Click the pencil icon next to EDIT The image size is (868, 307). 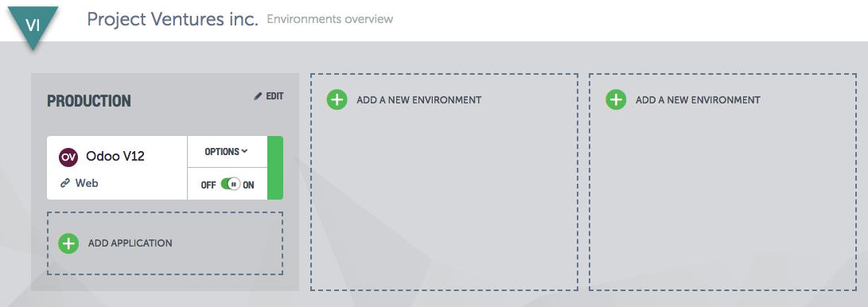258,96
